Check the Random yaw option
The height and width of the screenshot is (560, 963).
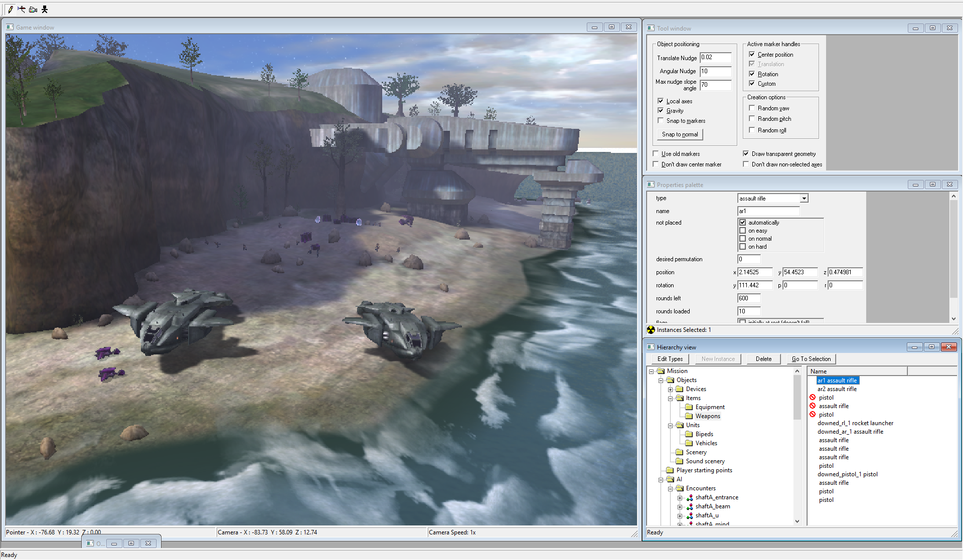click(x=752, y=108)
